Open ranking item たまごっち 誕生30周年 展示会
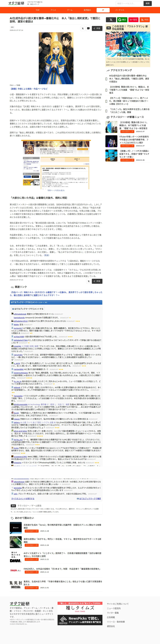Viewport: 160px width, 644px height. coord(129,111)
